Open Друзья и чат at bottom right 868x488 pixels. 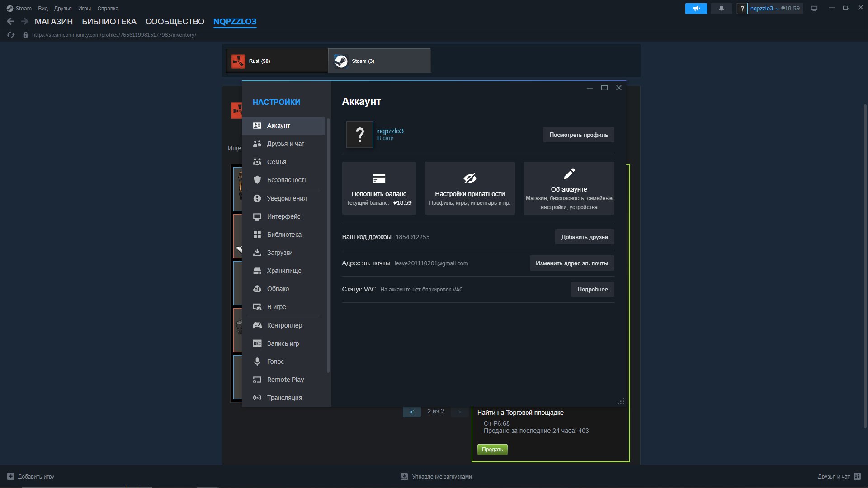point(839,476)
